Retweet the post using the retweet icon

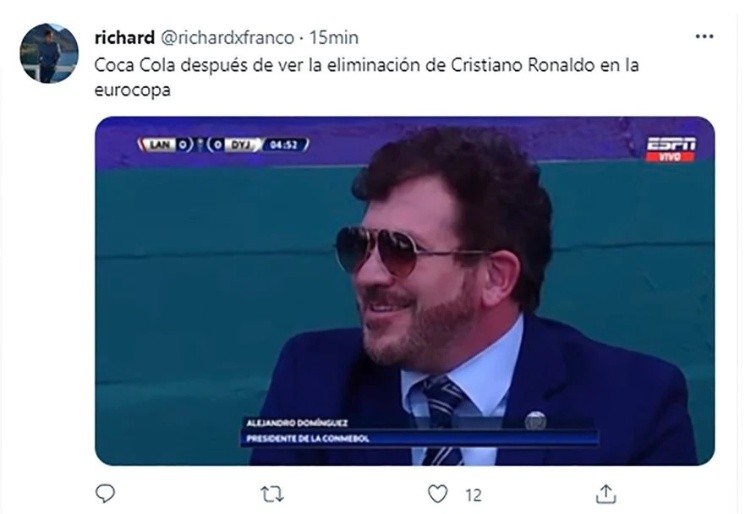click(273, 495)
